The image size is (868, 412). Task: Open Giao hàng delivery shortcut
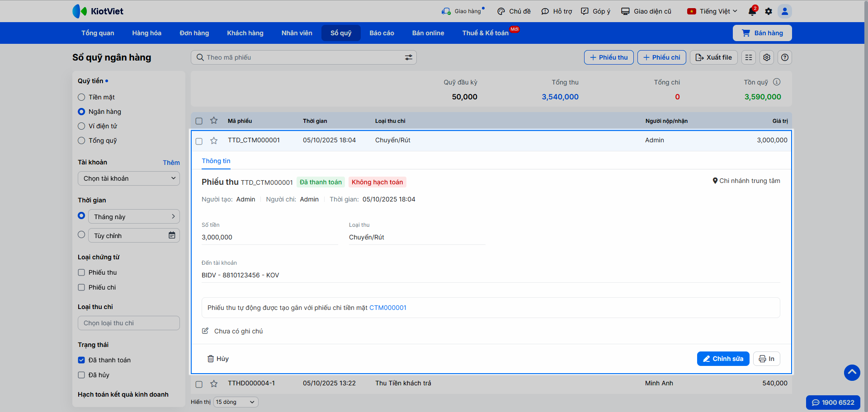click(462, 11)
